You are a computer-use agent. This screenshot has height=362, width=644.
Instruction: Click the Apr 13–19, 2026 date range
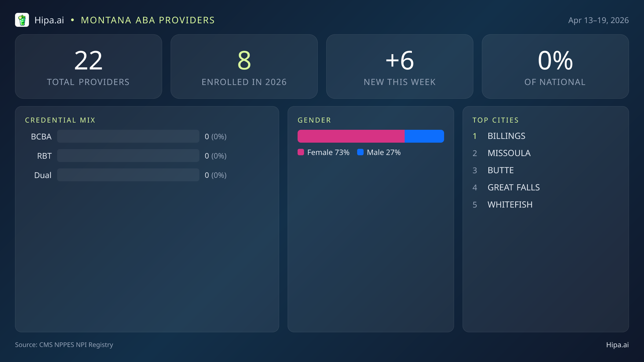point(599,20)
